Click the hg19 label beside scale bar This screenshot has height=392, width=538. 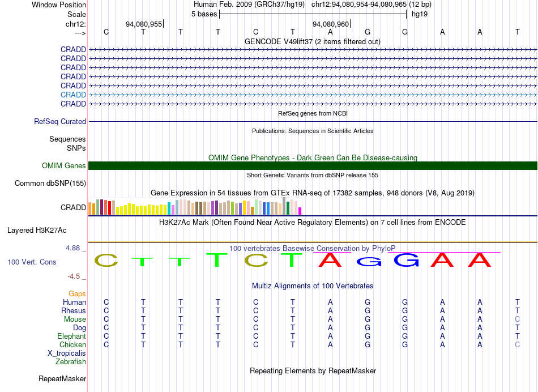tap(420, 14)
